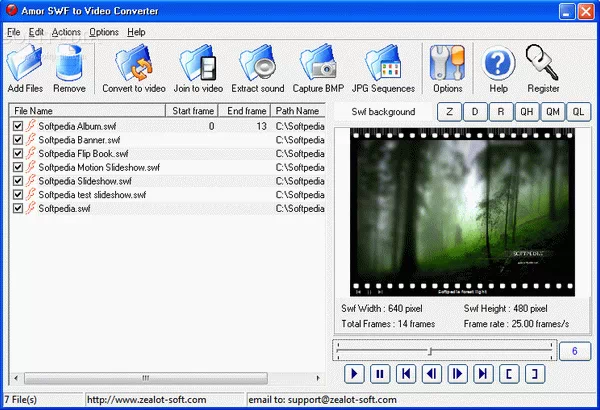600x410 pixels.
Task: Set start frame with left bracket button
Action: click(509, 374)
